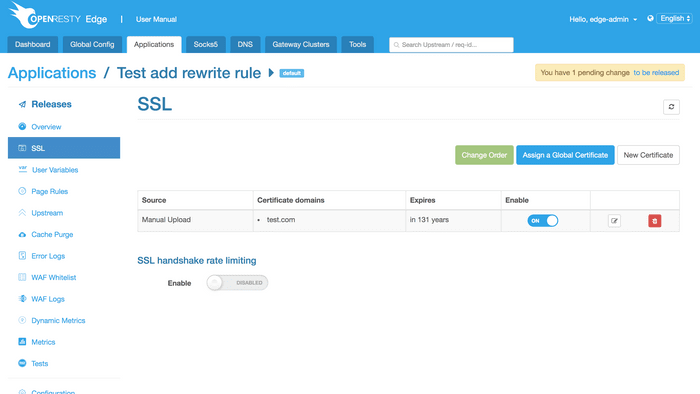Image resolution: width=700 pixels, height=394 pixels.
Task: Open Page Rules in the sidebar
Action: click(x=50, y=191)
